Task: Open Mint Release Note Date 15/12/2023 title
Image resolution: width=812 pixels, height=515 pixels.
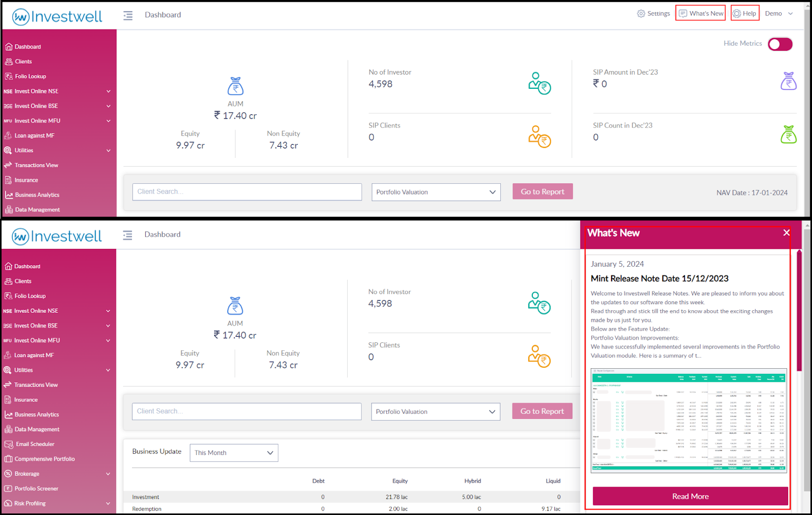Action: [x=660, y=278]
